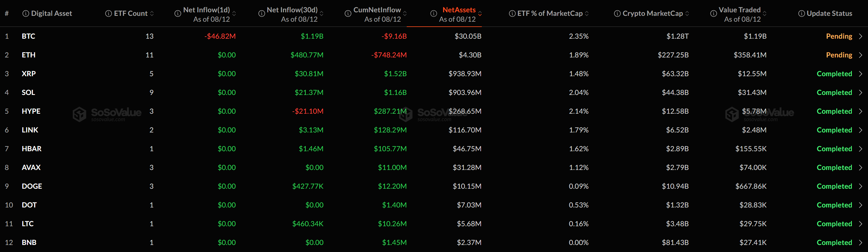Viewport: 868px width, 252px height.
Task: Sort table by ETF Count arrows
Action: (152, 13)
